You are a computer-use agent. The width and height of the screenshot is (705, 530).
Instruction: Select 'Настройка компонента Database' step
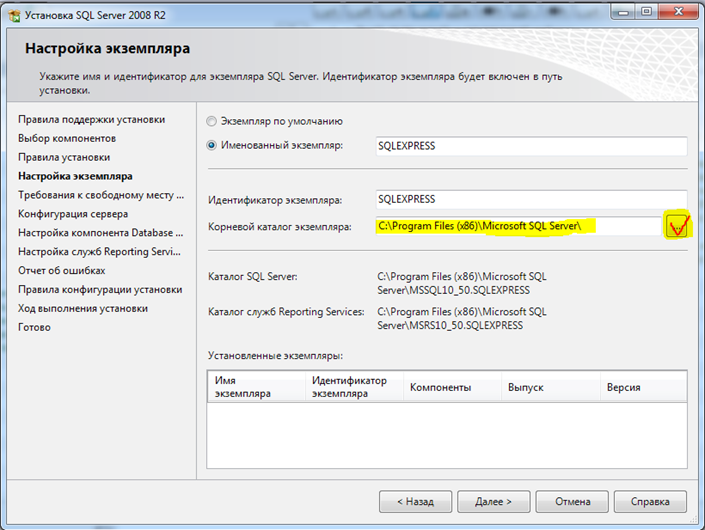(101, 233)
